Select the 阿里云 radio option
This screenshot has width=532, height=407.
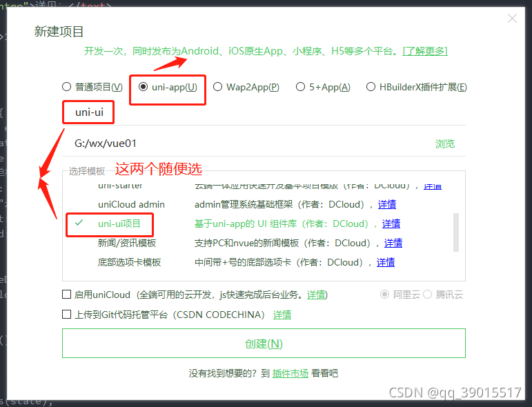point(384,295)
